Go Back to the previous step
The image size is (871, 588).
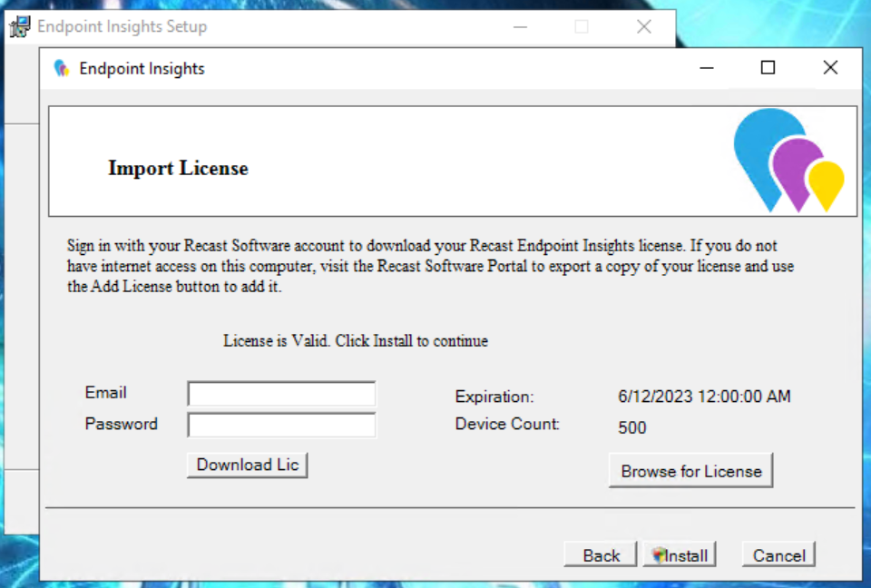pos(601,554)
